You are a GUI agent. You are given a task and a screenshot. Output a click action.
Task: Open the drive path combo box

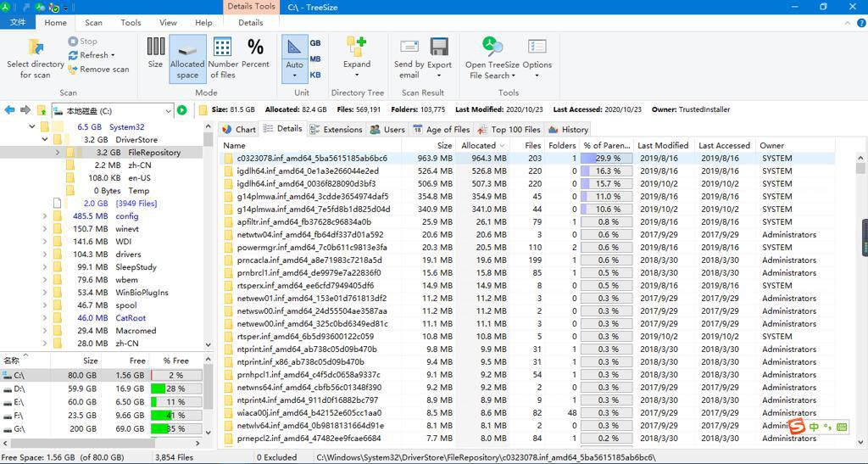[x=113, y=111]
